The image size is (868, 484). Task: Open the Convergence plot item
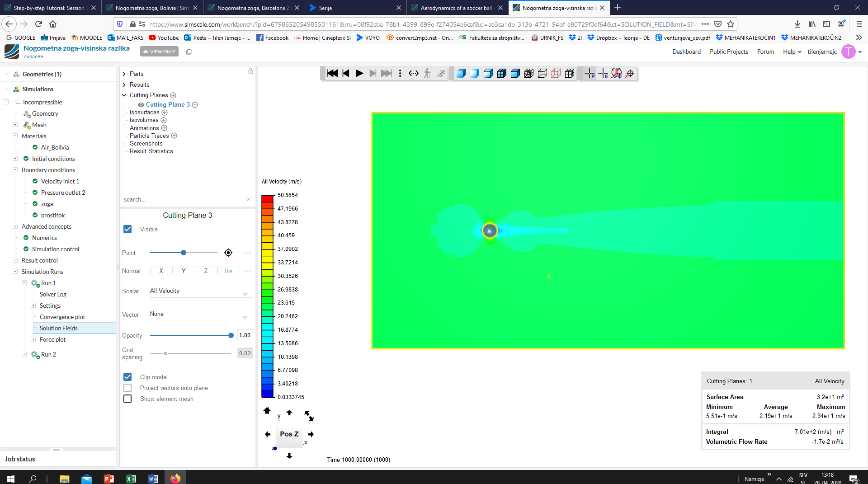click(62, 317)
